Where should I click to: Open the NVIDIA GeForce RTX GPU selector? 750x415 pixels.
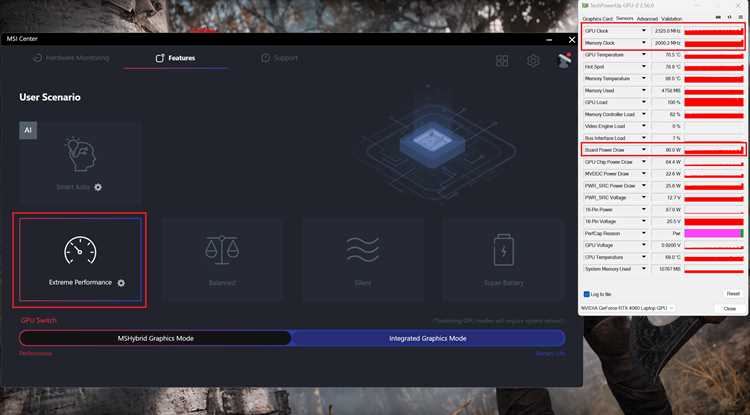click(x=629, y=308)
